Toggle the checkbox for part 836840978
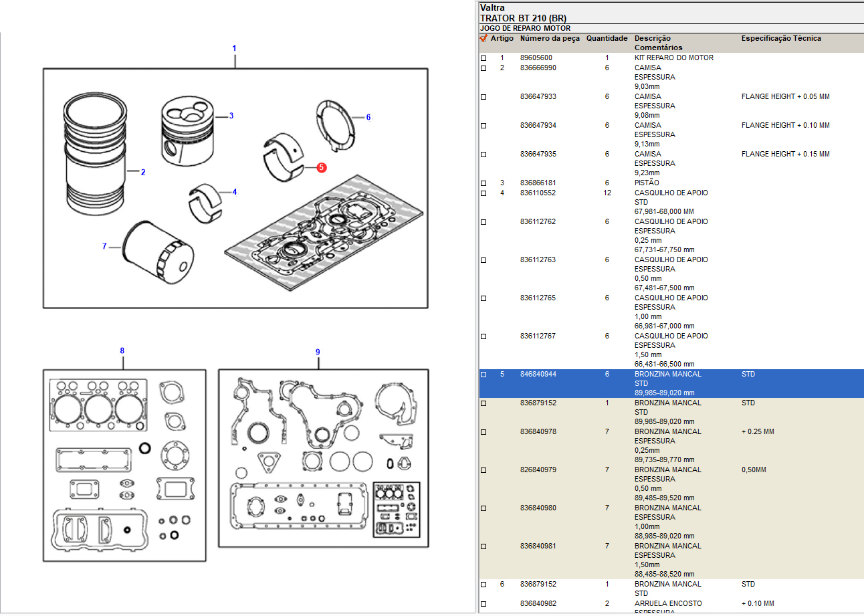Image resolution: width=864 pixels, height=616 pixels. click(x=483, y=432)
